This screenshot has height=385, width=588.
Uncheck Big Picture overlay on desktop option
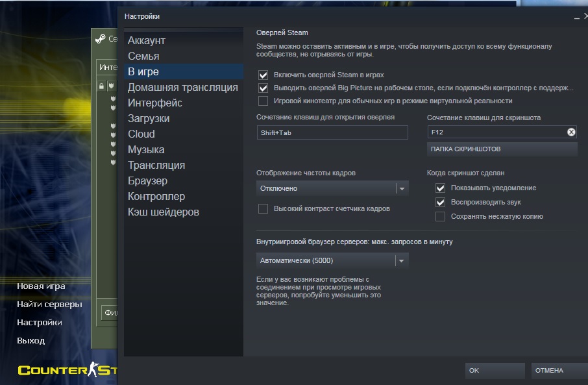pyautogui.click(x=263, y=88)
